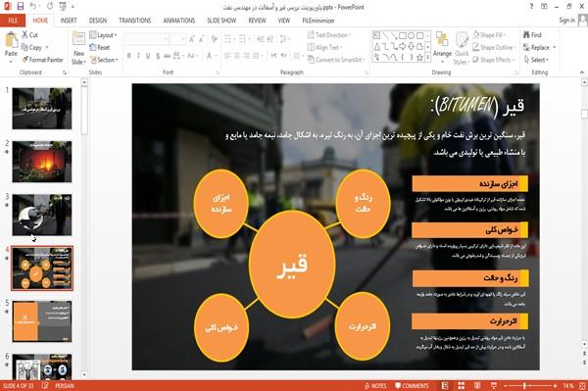Screen dimensions: 588x391
Task: Click the Paste clipboard icon
Action: [11, 40]
